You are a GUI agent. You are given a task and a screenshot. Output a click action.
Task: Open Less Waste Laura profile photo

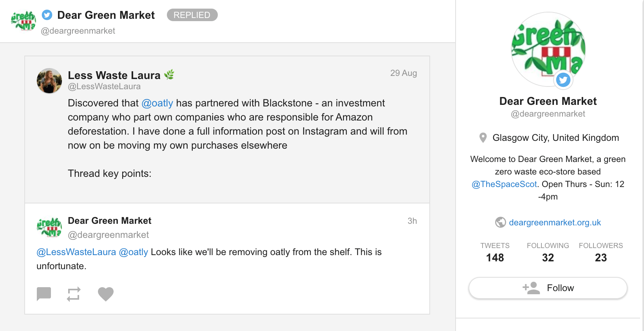(x=49, y=81)
